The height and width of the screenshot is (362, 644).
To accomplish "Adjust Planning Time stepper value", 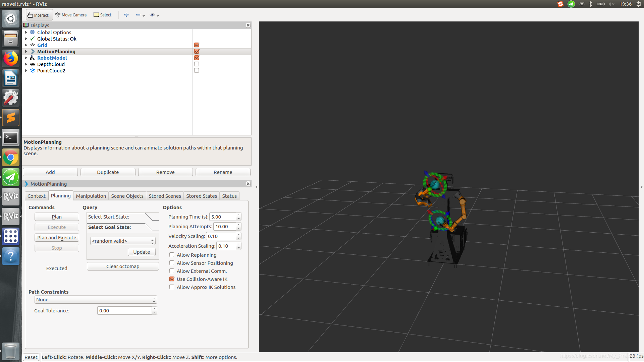I will tap(238, 217).
